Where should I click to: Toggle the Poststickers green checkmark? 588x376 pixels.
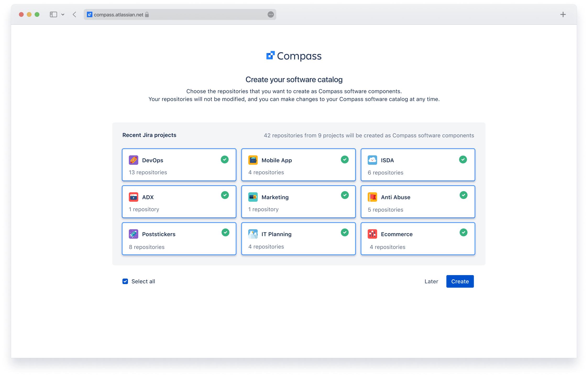click(x=226, y=232)
